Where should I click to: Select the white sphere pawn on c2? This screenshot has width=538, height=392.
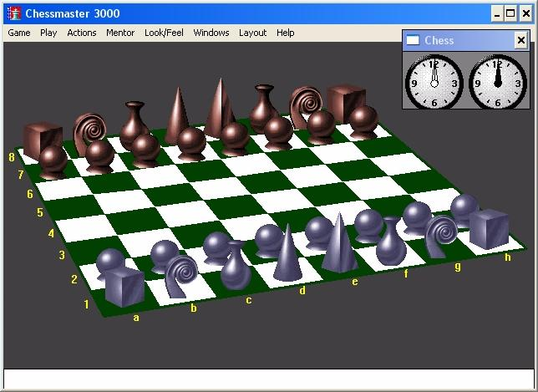pyautogui.click(x=216, y=247)
